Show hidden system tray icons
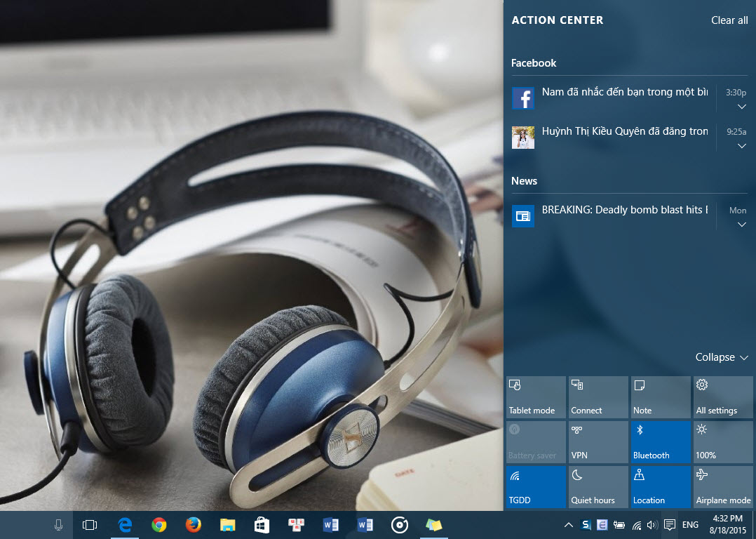756x539 pixels. (x=568, y=525)
